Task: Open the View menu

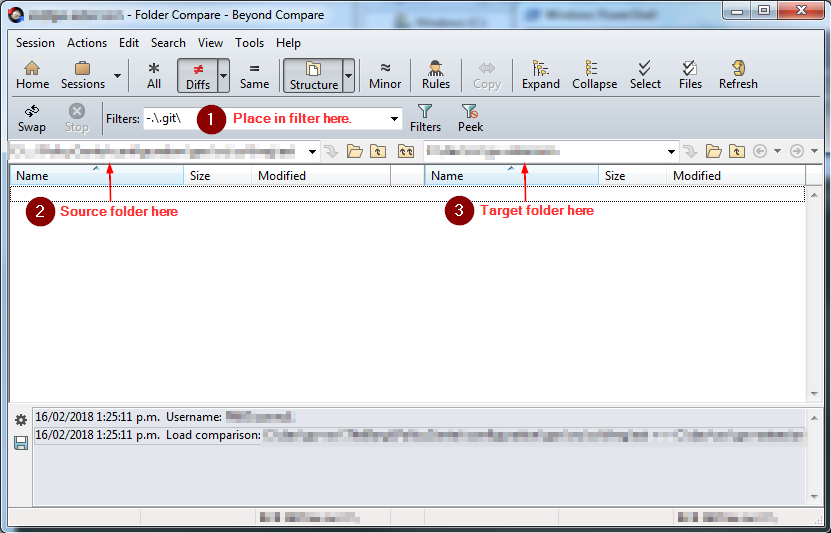Action: pos(210,43)
